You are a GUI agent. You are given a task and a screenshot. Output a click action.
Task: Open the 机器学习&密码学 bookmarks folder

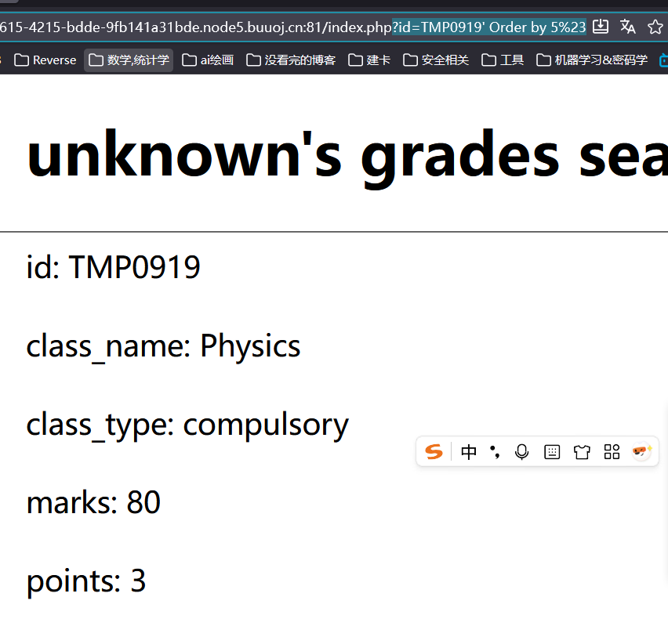[x=592, y=60]
